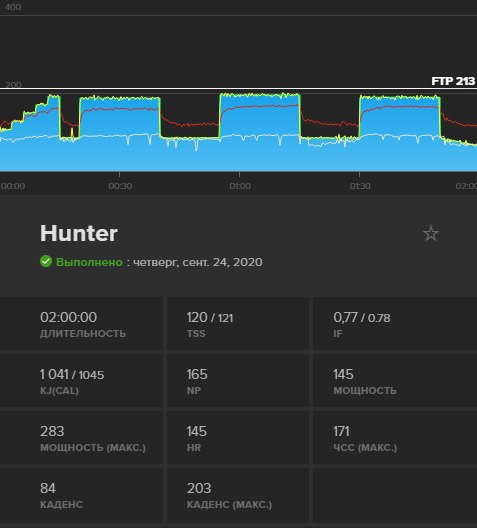Screen dimensions: 477x528
Task: Select the NP value 165
Action: point(197,374)
